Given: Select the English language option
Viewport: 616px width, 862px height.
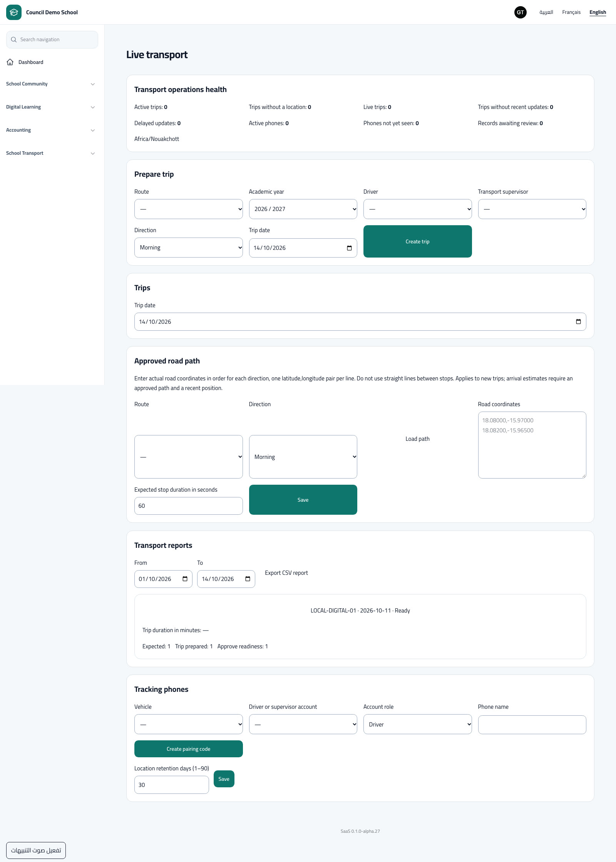Looking at the screenshot, I should pos(598,12).
